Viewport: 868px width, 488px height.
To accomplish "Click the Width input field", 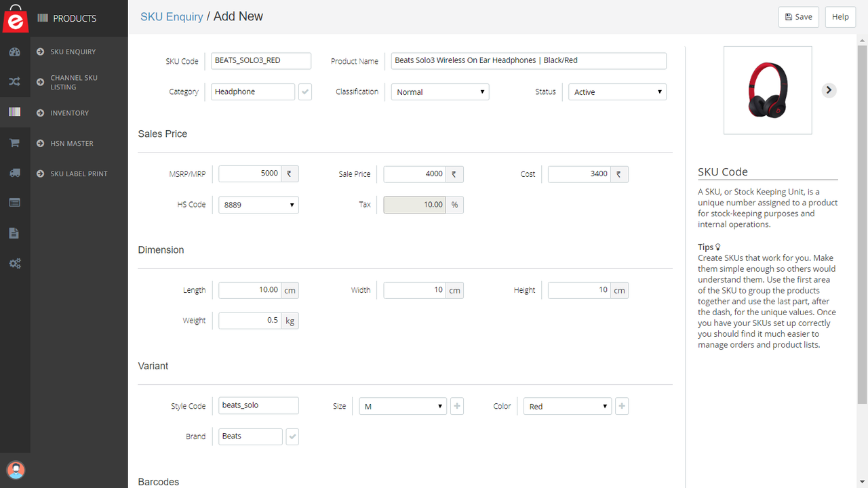I will click(415, 290).
